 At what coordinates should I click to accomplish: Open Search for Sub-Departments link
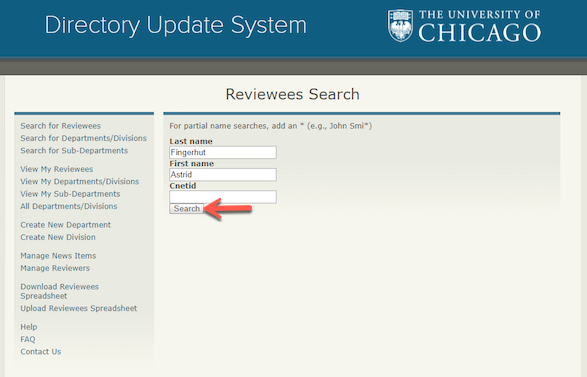tap(74, 151)
